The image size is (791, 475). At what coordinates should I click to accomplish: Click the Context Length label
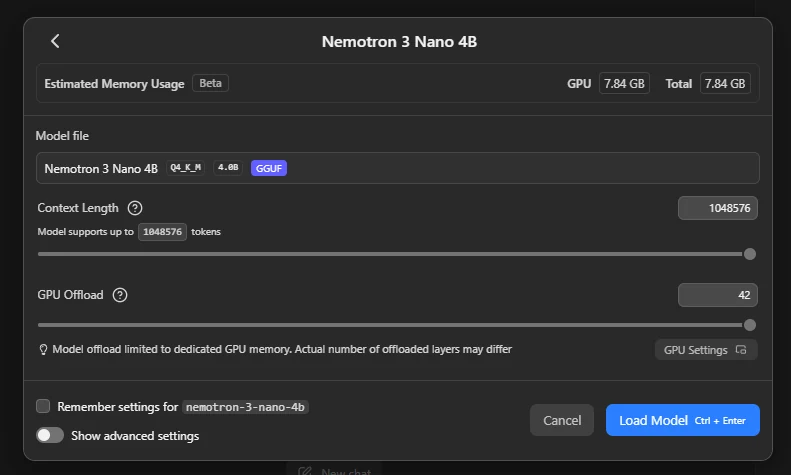78,208
